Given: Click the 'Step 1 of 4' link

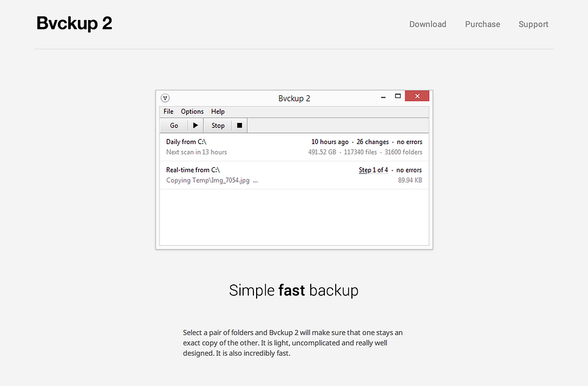Looking at the screenshot, I should [x=373, y=170].
